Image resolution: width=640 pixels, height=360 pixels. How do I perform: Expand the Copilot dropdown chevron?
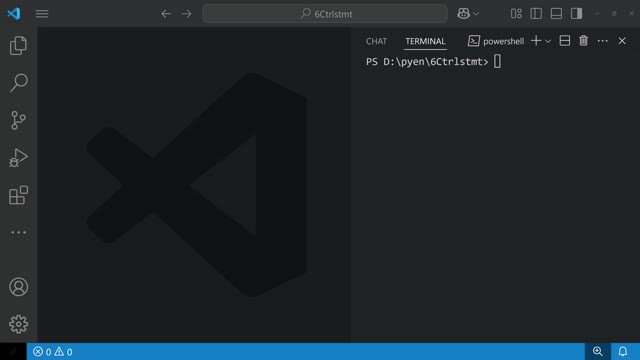[476, 14]
